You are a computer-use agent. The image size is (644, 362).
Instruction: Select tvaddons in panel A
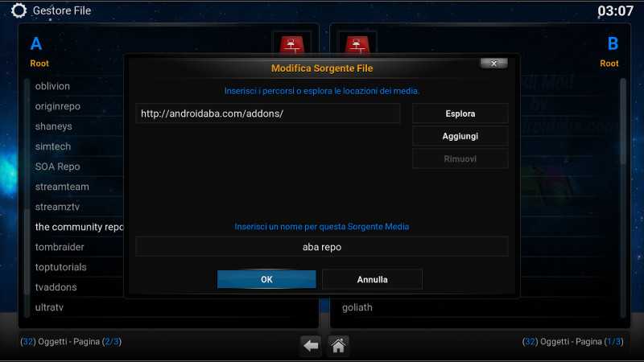pos(56,287)
